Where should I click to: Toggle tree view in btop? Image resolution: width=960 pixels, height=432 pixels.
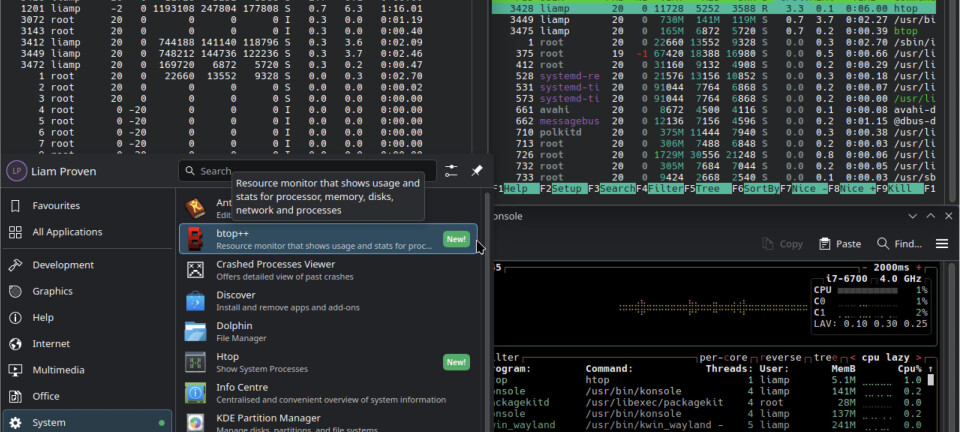click(826, 357)
